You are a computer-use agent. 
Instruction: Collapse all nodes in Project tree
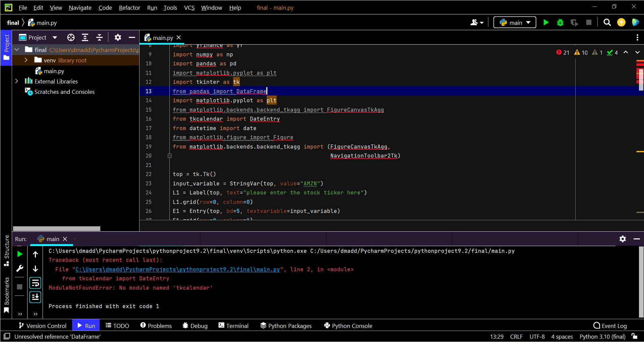[99, 37]
